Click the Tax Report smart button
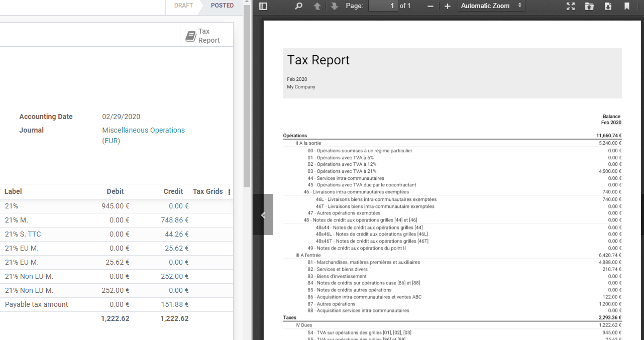This screenshot has width=644, height=340. [x=206, y=35]
